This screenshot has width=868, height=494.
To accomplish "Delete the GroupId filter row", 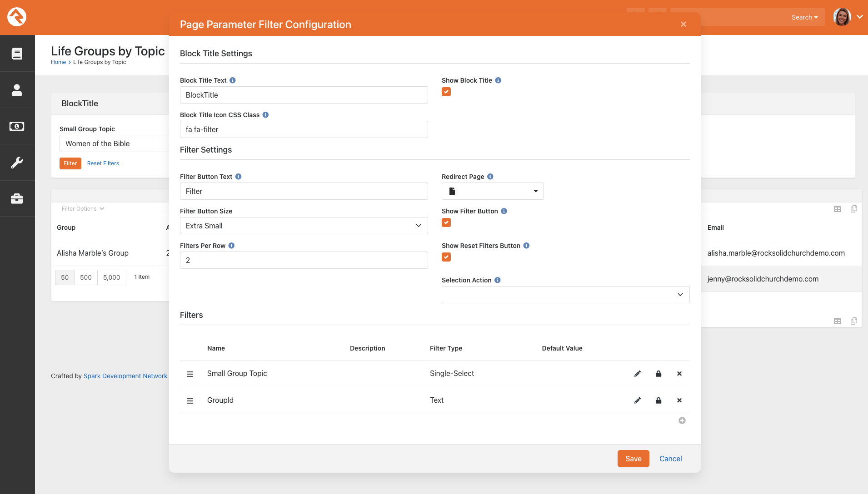I will click(679, 400).
